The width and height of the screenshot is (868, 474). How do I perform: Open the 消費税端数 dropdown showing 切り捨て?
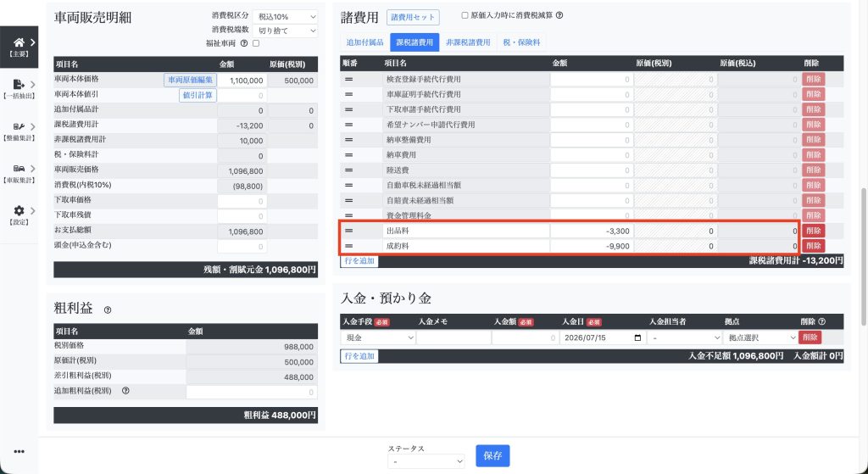[x=285, y=31]
